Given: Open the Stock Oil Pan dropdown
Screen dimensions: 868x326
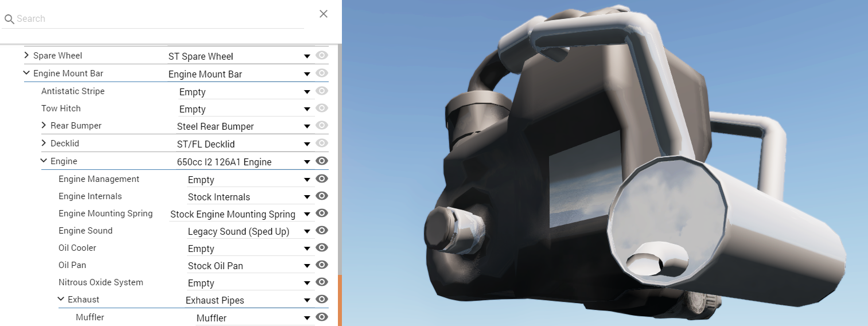Looking at the screenshot, I should (x=250, y=266).
